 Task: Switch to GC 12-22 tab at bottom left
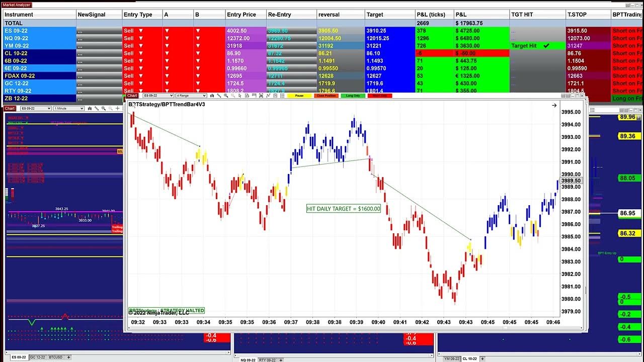[x=37, y=357]
